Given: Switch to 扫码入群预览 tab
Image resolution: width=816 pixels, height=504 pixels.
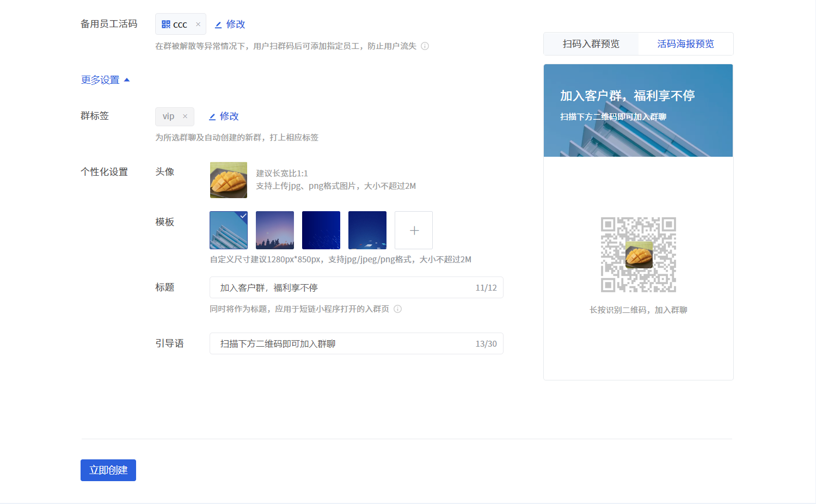Looking at the screenshot, I should 591,44.
